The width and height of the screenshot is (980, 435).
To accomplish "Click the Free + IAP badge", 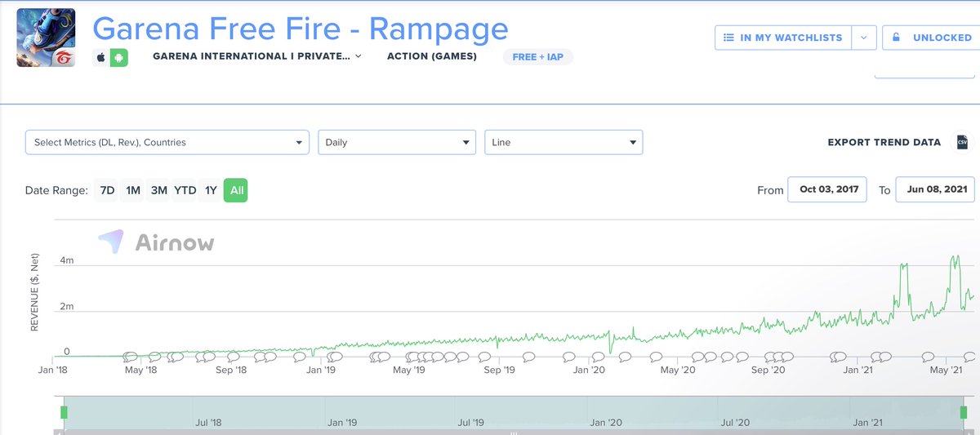I will pos(537,57).
